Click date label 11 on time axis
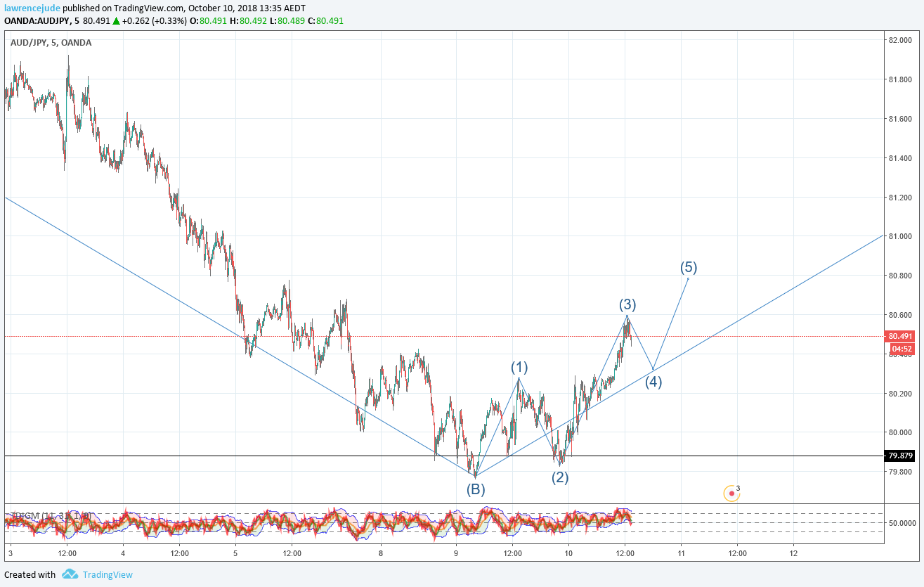 [x=681, y=554]
